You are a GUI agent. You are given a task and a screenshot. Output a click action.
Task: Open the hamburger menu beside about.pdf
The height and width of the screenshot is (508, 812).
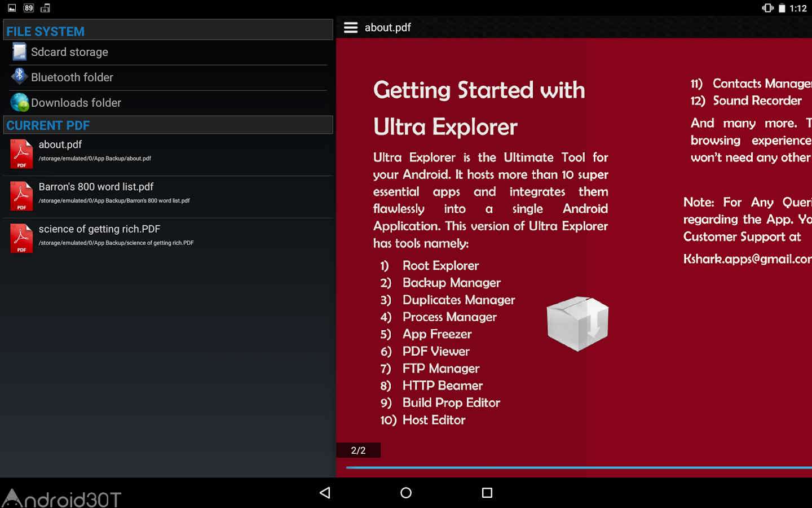[351, 28]
